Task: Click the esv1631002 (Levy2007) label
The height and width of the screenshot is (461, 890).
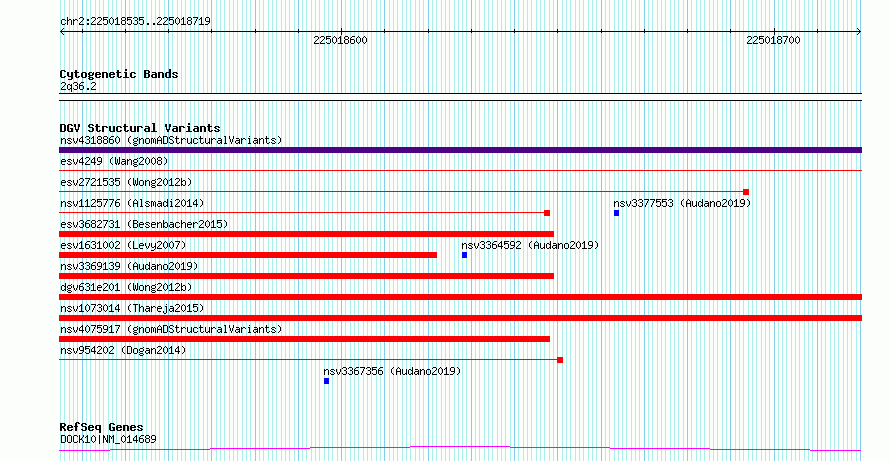Action: pos(123,245)
